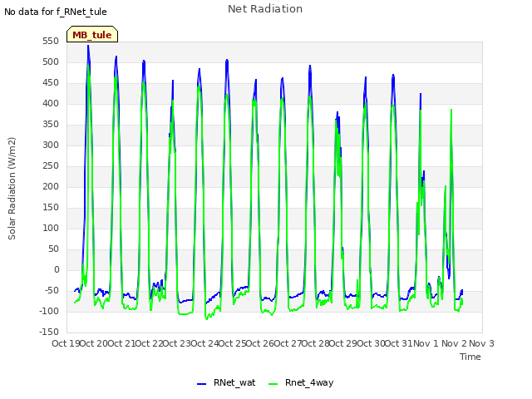The width and height of the screenshot is (532, 399).
Task: Click the Oct 29 x-axis date label
Action: [343, 343]
